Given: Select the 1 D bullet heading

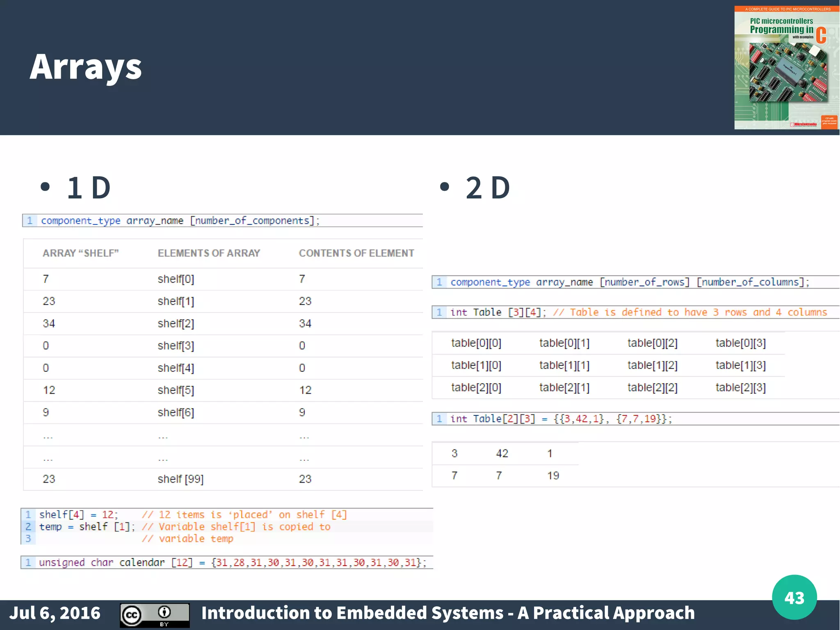Looking at the screenshot, I should pyautogui.click(x=89, y=188).
